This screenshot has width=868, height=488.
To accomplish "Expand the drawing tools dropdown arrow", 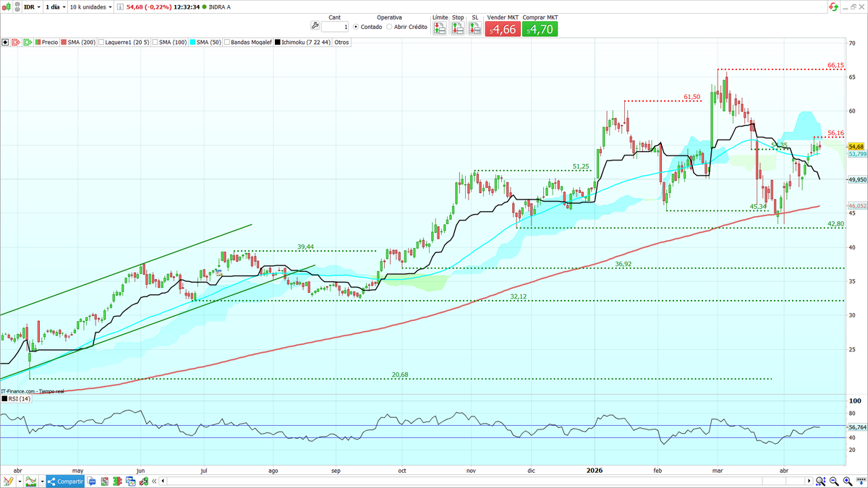I will tap(20, 481).
